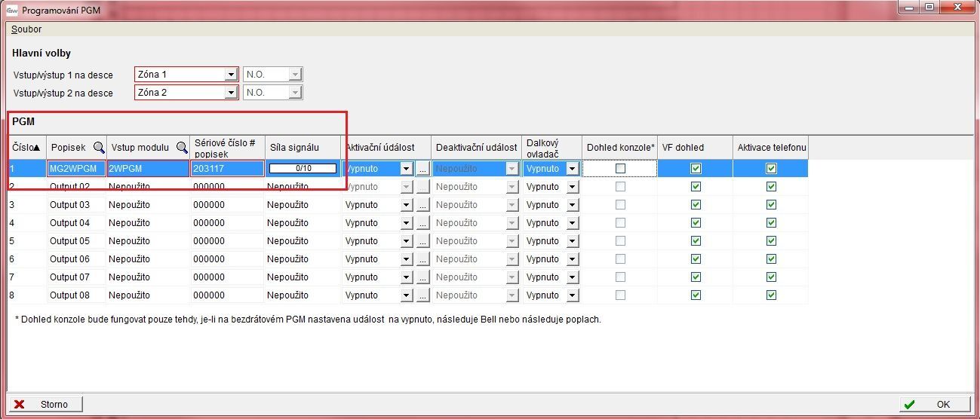Uncheck VF dohled for Output 04
This screenshot has height=419, width=980.
point(696,223)
